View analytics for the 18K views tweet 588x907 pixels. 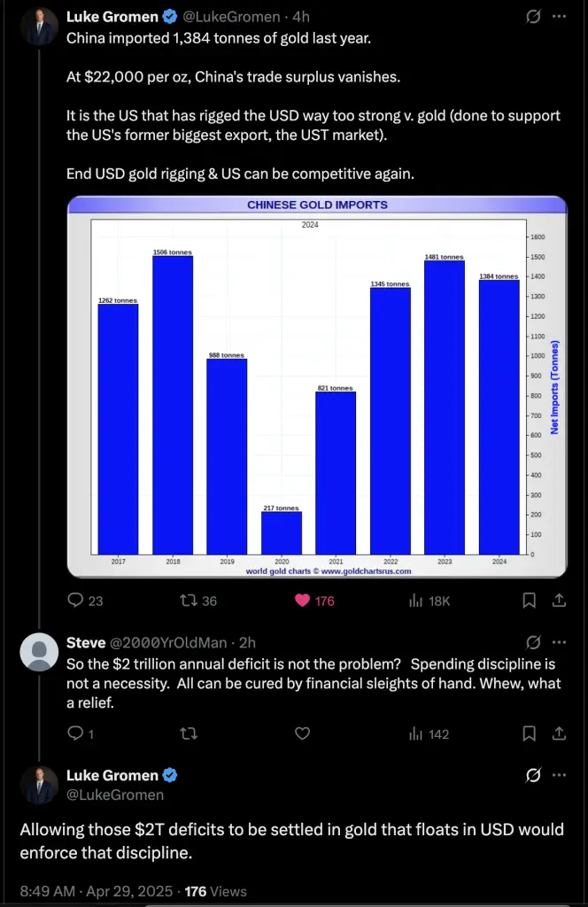click(429, 601)
